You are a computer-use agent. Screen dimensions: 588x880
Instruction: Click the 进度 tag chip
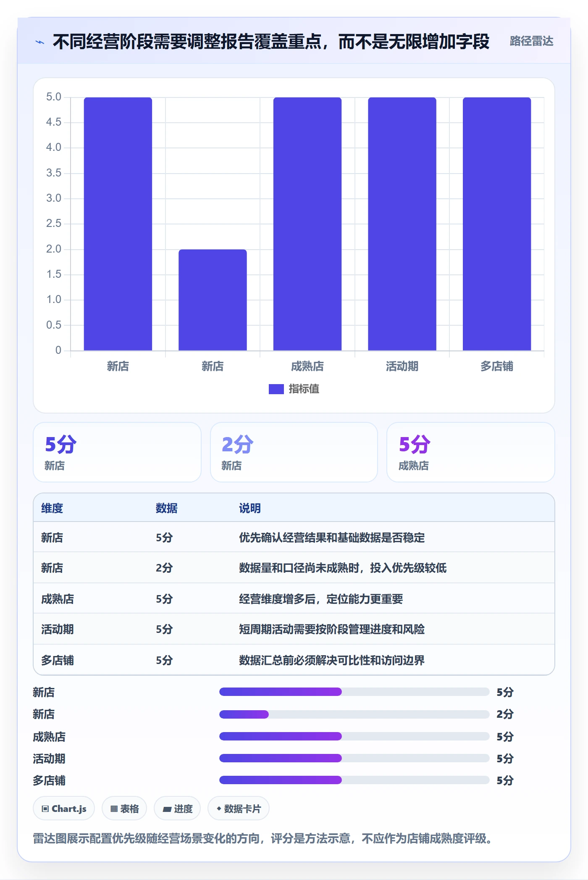177,809
